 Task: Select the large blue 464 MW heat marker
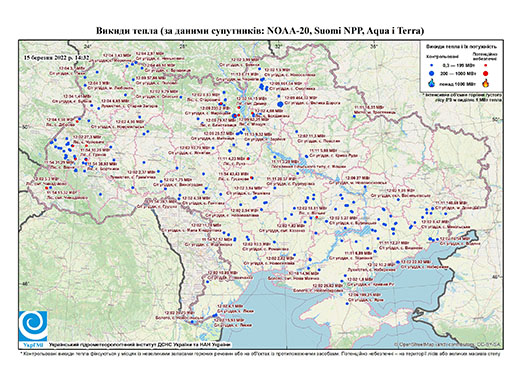[x=280, y=104]
